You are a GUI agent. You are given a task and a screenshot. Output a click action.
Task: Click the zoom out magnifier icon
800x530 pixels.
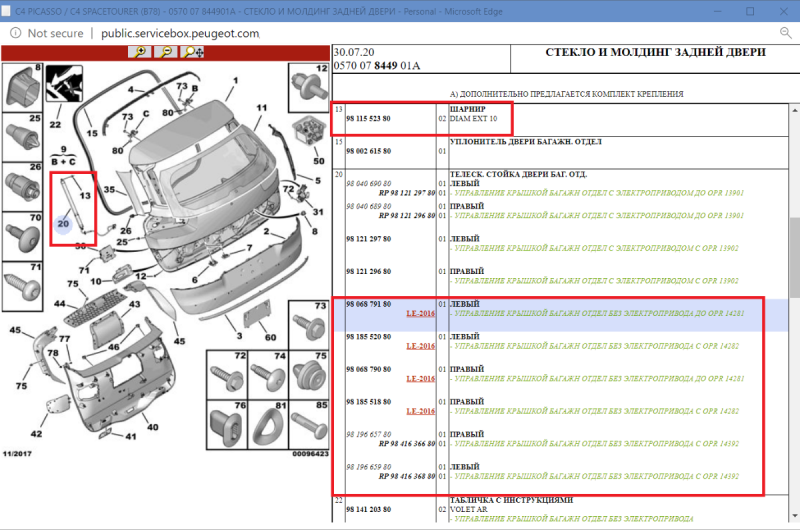165,52
